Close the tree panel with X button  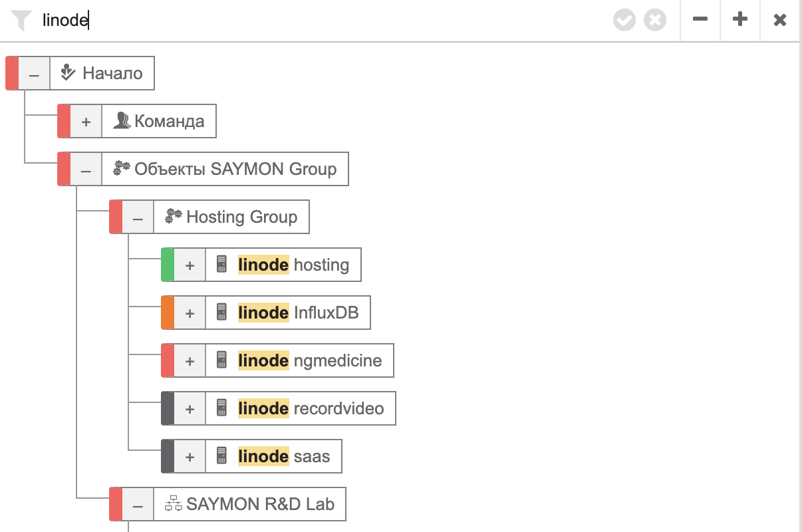click(x=780, y=20)
